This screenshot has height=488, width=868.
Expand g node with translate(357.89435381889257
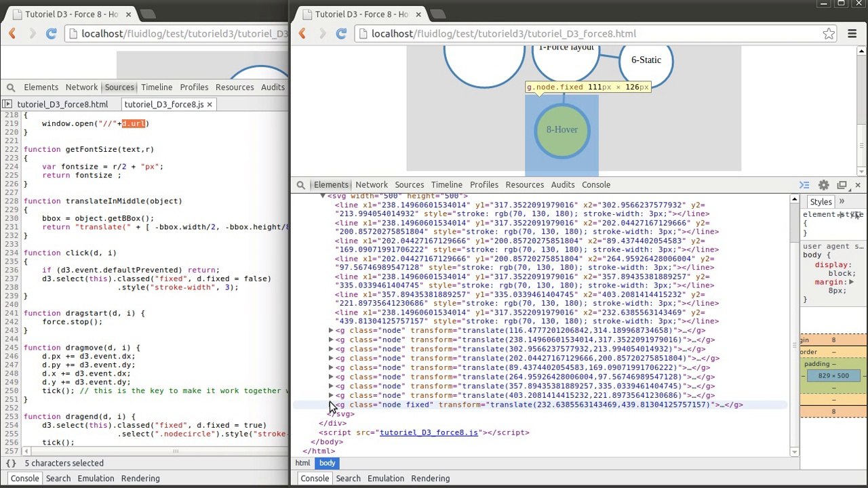[x=331, y=386]
